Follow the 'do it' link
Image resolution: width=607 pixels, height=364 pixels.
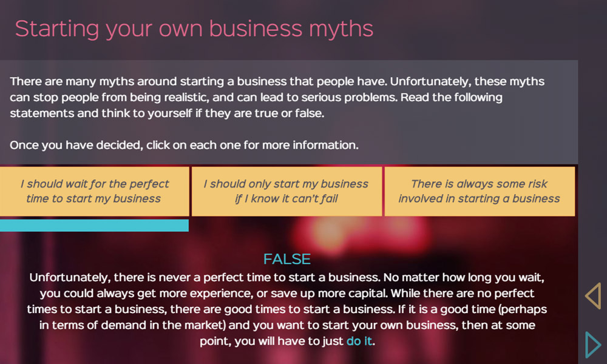[x=359, y=341]
